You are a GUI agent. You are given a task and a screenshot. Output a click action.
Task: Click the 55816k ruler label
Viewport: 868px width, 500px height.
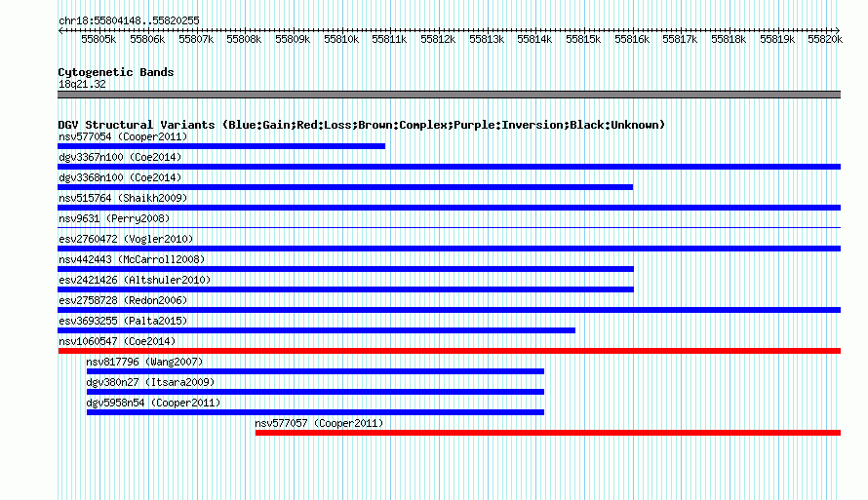pos(632,39)
